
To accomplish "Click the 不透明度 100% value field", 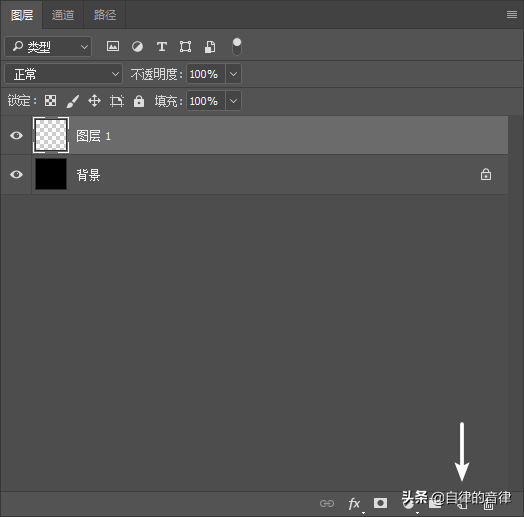I will coord(206,74).
